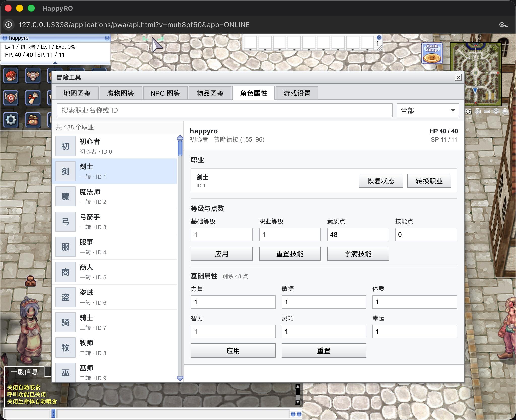Screen dimensions: 516x420
Task: Click the site info icon beside URL
Action: [x=9, y=25]
